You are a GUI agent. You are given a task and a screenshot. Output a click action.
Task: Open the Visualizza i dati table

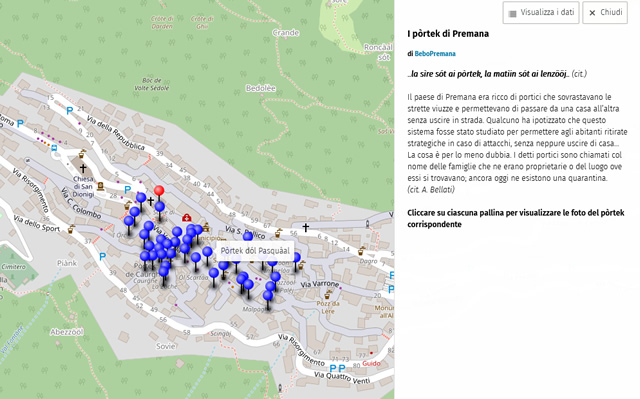pos(541,13)
